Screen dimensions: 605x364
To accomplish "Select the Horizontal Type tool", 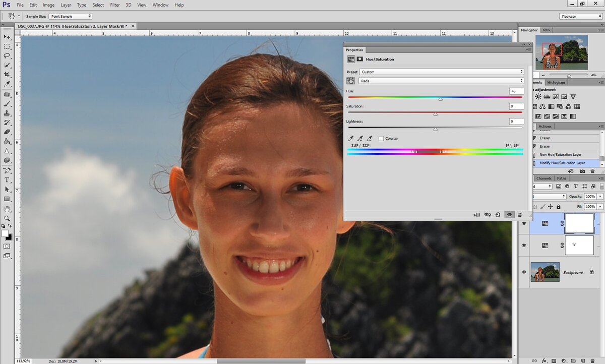I will (7, 180).
